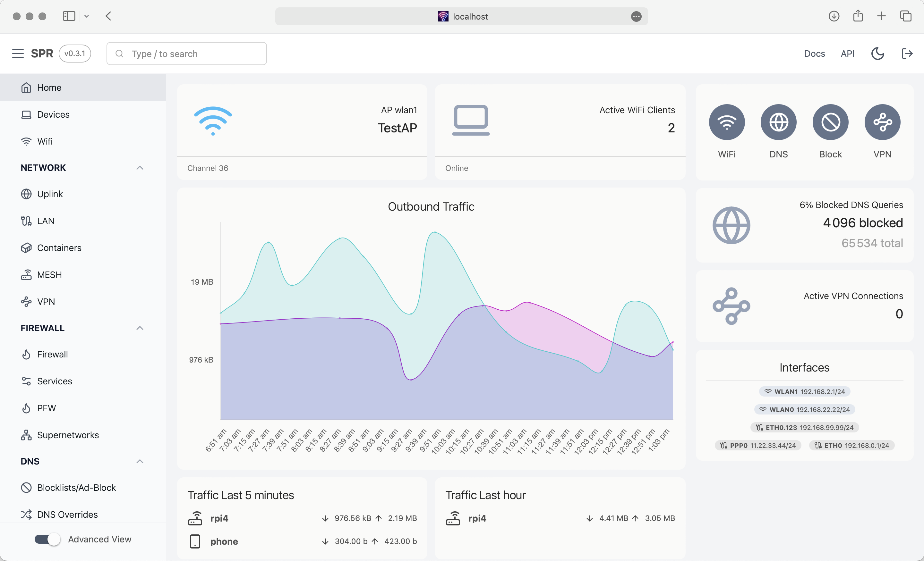Image resolution: width=924 pixels, height=561 pixels.
Task: Open the MESH configuration page
Action: coord(49,274)
